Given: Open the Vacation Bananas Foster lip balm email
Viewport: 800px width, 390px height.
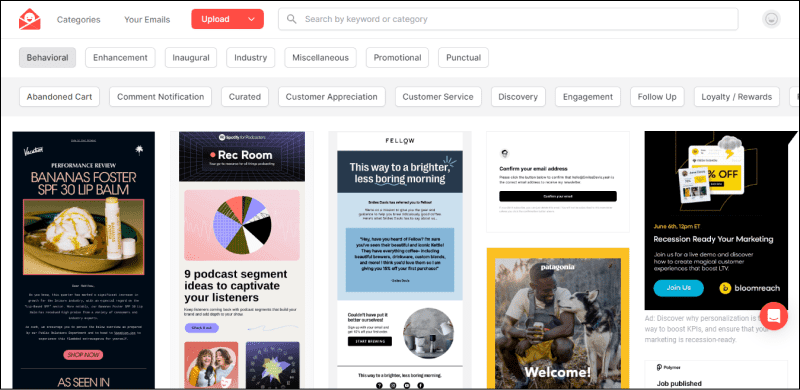Looking at the screenshot, I should [x=84, y=259].
